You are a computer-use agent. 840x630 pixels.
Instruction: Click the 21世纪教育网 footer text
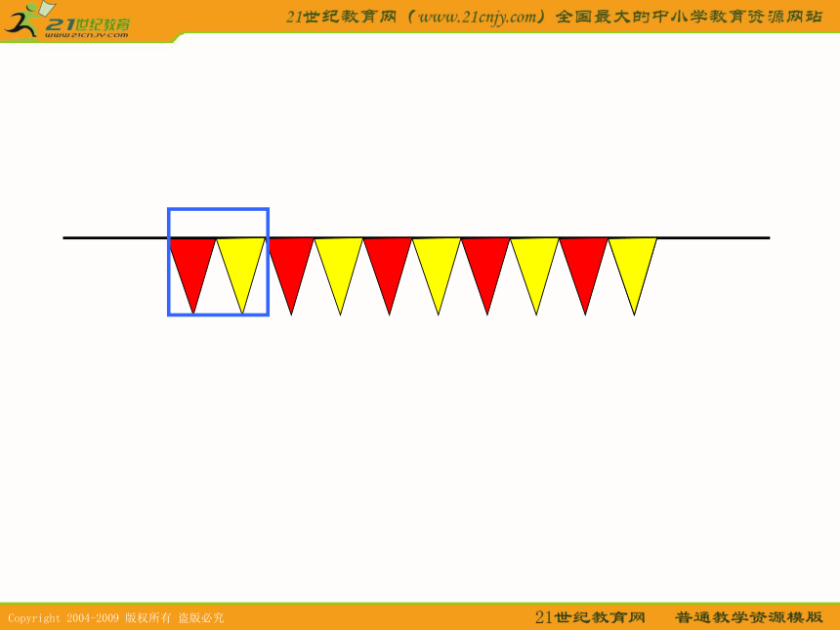pos(590,617)
